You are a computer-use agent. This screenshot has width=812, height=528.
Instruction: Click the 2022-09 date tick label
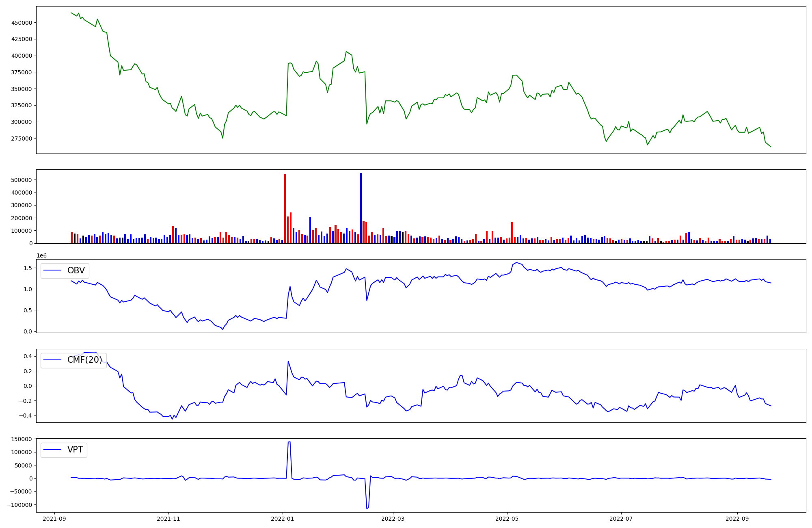(x=736, y=519)
